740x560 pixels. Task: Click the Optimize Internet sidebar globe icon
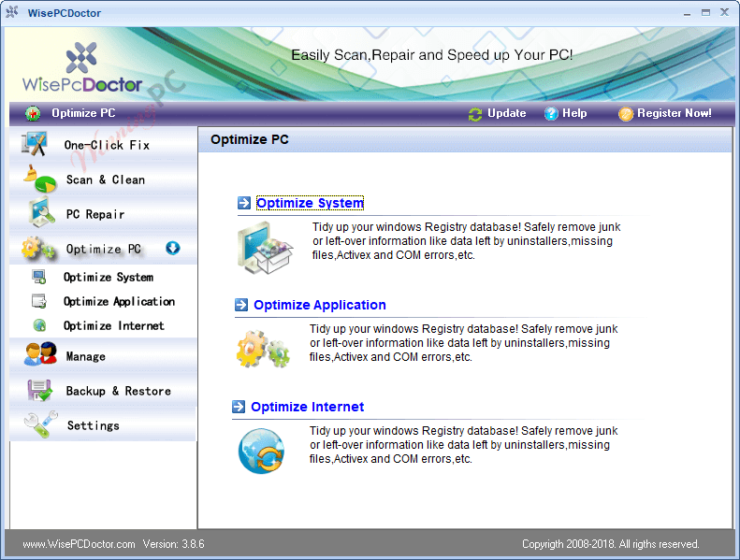(39, 325)
